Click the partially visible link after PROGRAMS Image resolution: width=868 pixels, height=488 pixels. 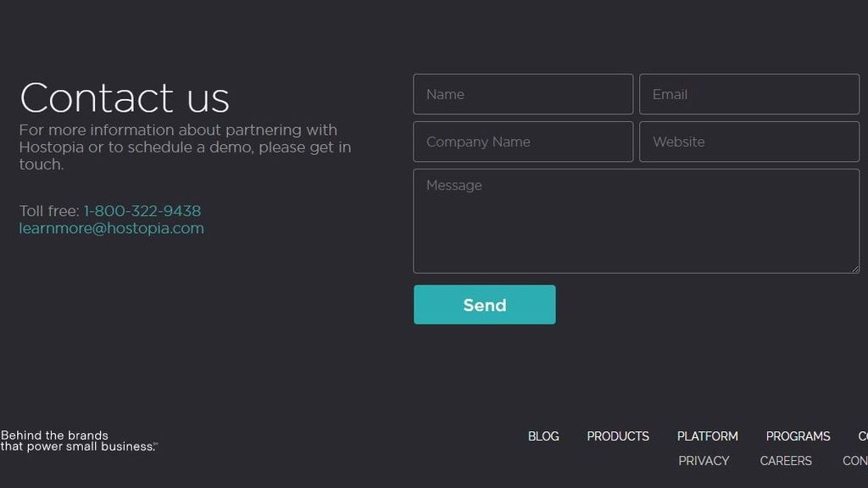[x=863, y=436]
